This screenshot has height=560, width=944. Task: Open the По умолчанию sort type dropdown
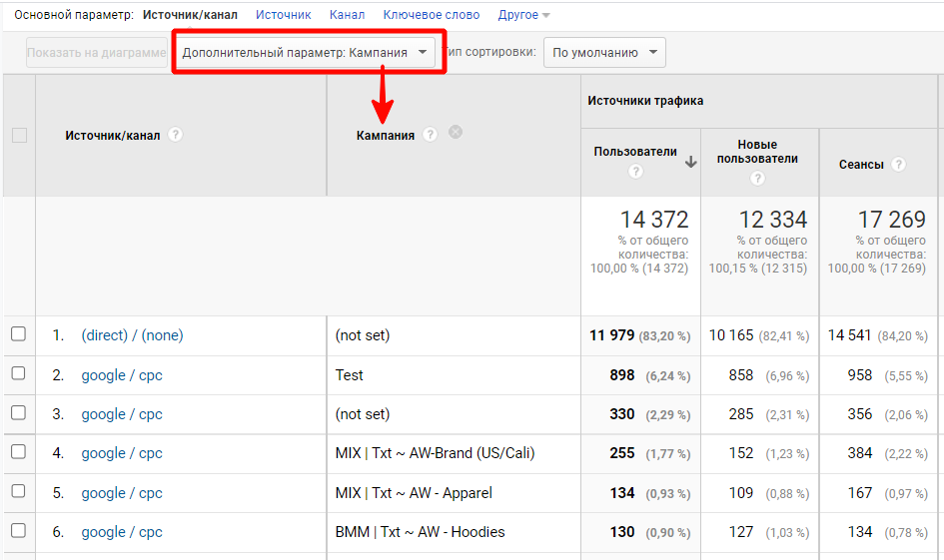[x=604, y=53]
